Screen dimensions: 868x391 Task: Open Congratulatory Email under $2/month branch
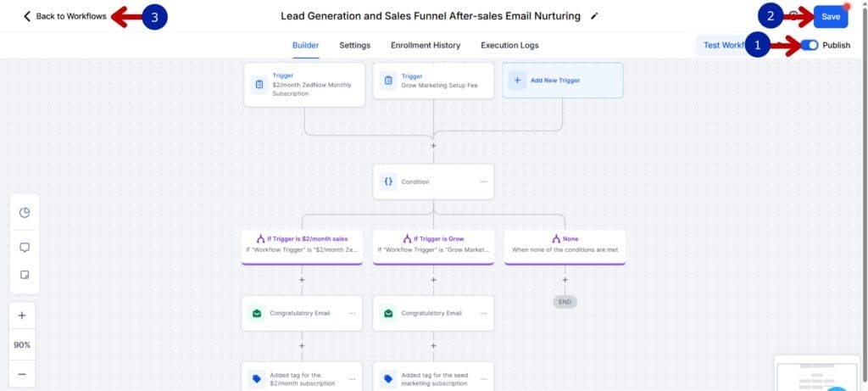click(303, 314)
